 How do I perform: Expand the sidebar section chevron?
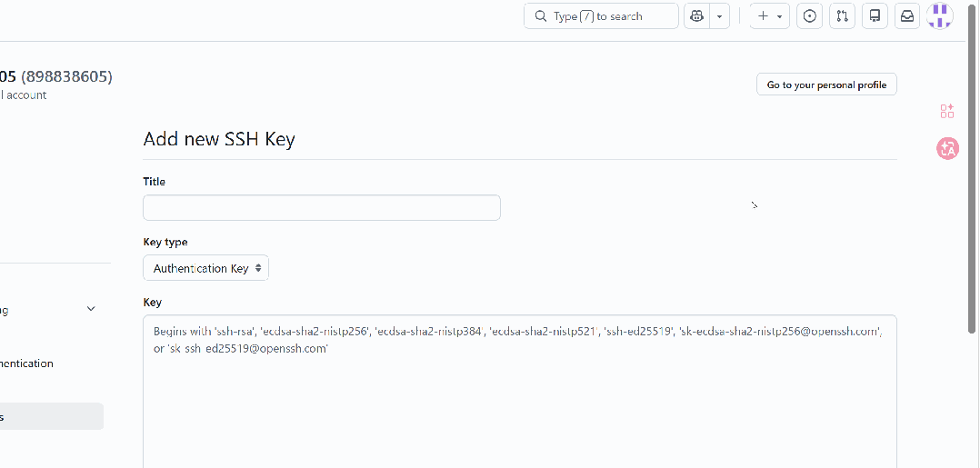tap(91, 309)
